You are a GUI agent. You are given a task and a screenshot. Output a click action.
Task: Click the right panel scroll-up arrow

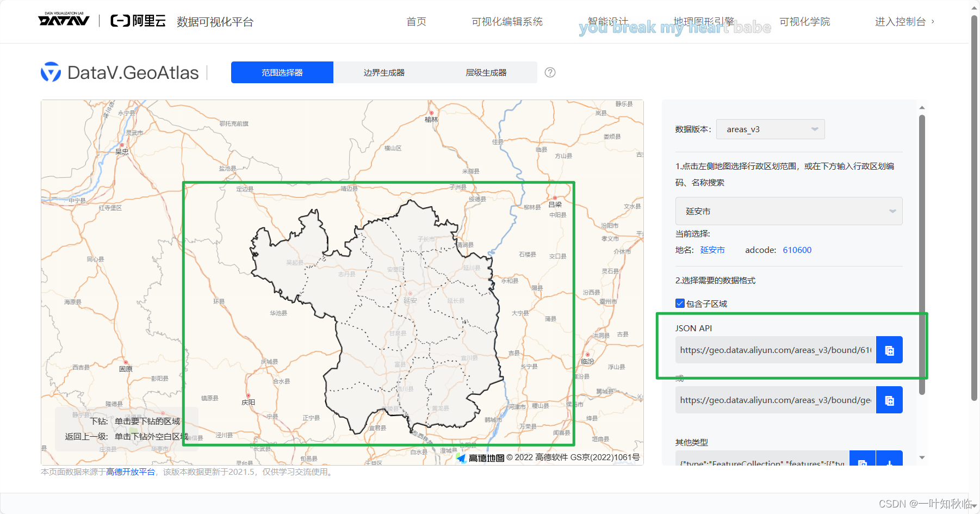coord(922,107)
